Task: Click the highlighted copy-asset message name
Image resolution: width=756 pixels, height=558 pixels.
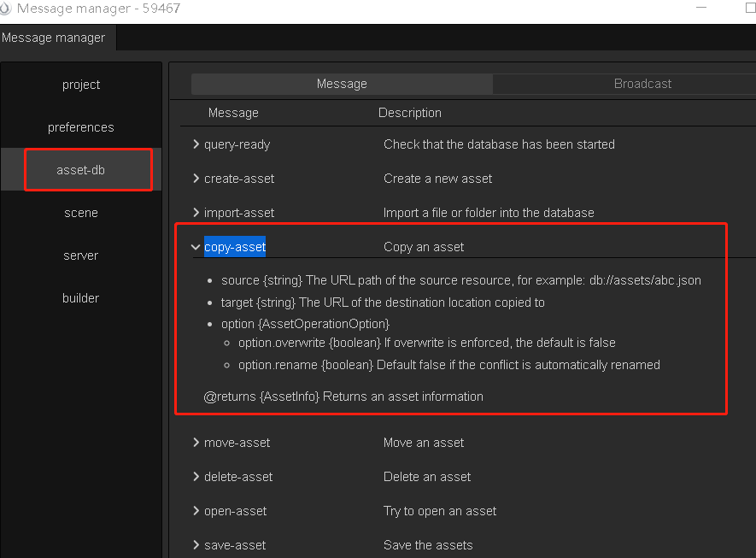Action: pos(235,247)
